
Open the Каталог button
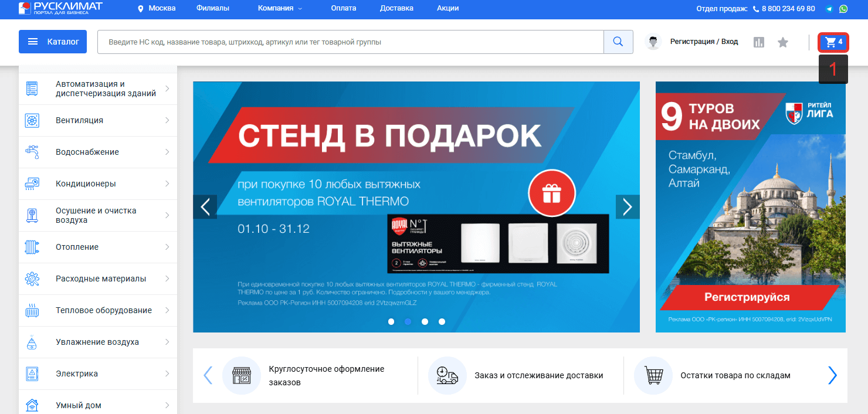[x=53, y=42]
